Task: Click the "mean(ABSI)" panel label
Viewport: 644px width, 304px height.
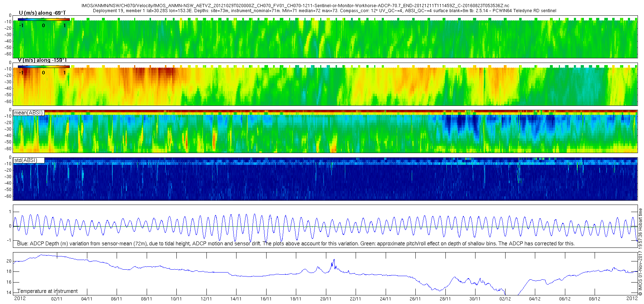Action: tap(29, 113)
